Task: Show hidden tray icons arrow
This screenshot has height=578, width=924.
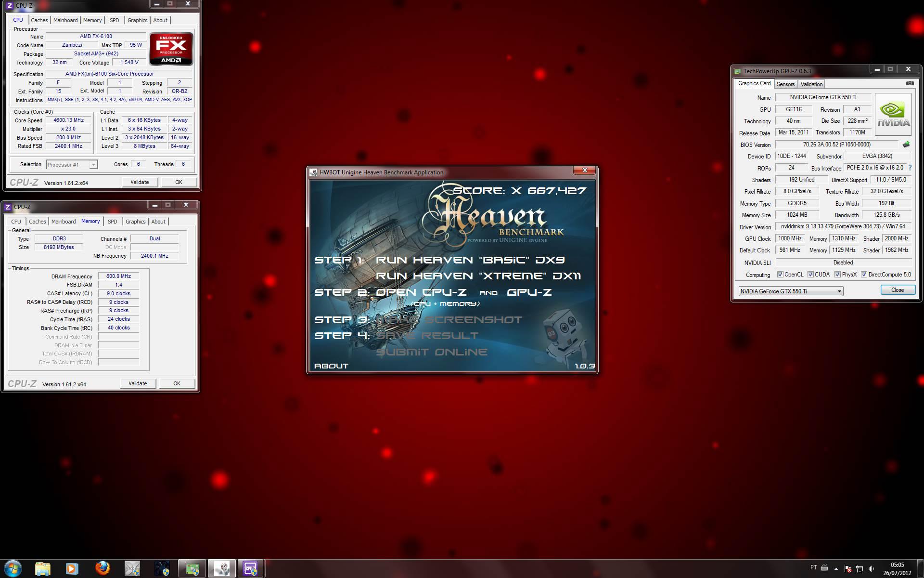Action: (836, 569)
